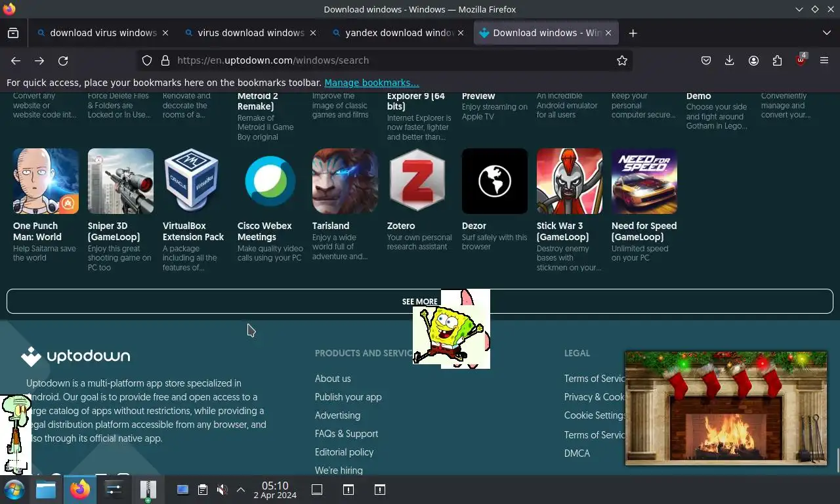Open the DMCA legal link
This screenshot has height=504, width=840.
pos(577,453)
